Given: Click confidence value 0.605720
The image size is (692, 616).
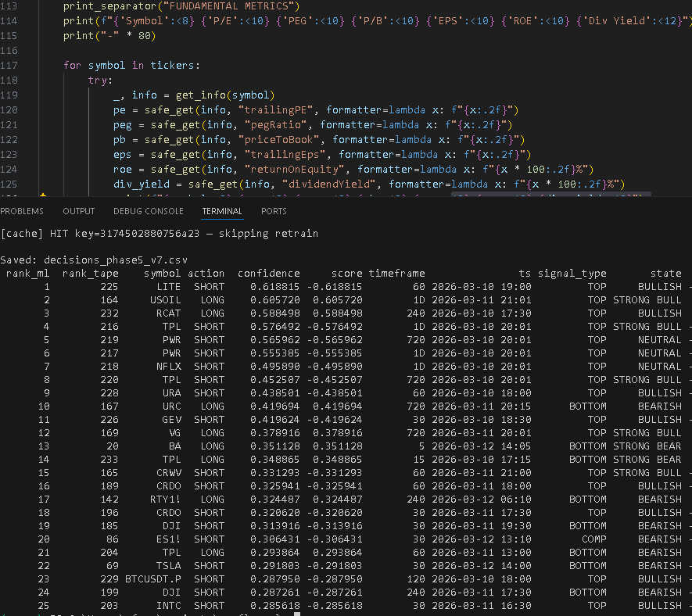Looking at the screenshot, I should [275, 300].
